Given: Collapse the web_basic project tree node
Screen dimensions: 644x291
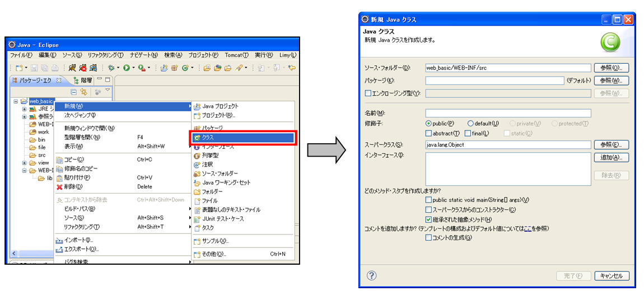Looking at the screenshot, I should (x=16, y=101).
